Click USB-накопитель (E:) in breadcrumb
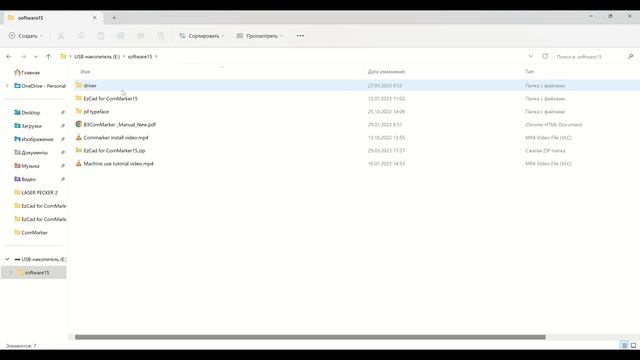 coord(97,57)
